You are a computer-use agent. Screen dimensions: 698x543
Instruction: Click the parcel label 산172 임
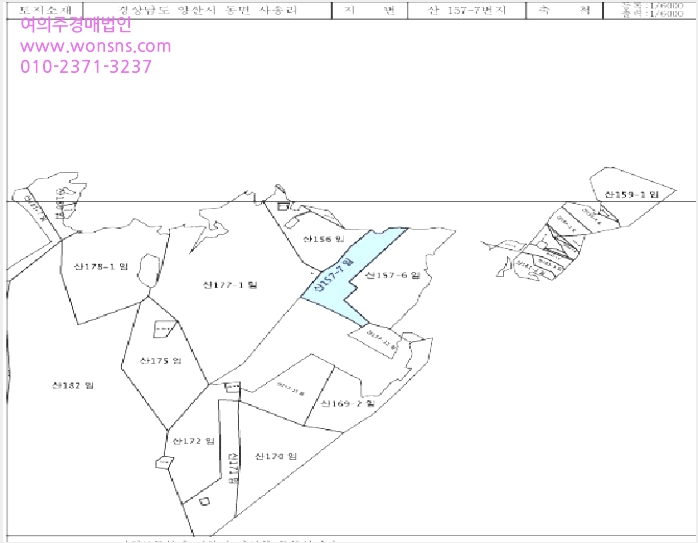click(x=194, y=441)
